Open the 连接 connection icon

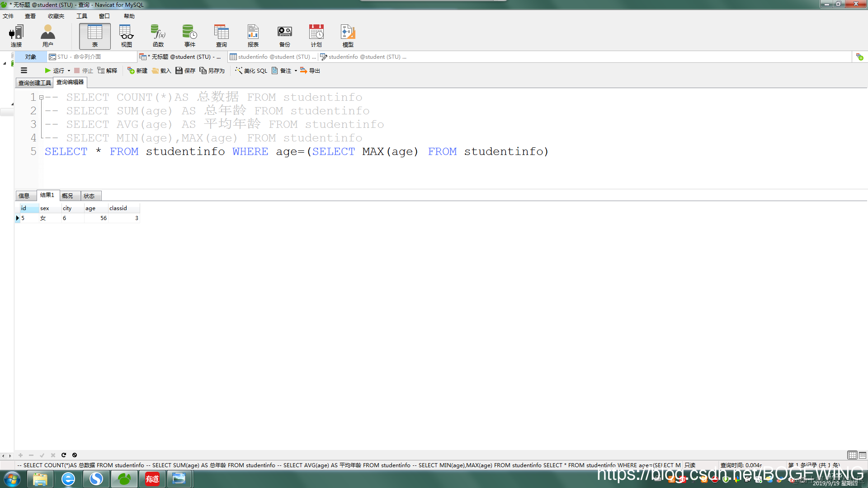16,36
